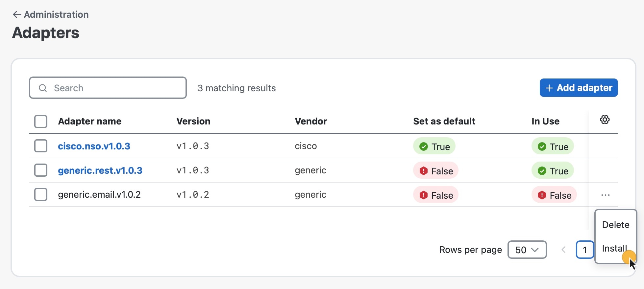Check the generic.rest.v1.0.3 row checkbox
Viewport: 644px width, 289px height.
(x=41, y=170)
